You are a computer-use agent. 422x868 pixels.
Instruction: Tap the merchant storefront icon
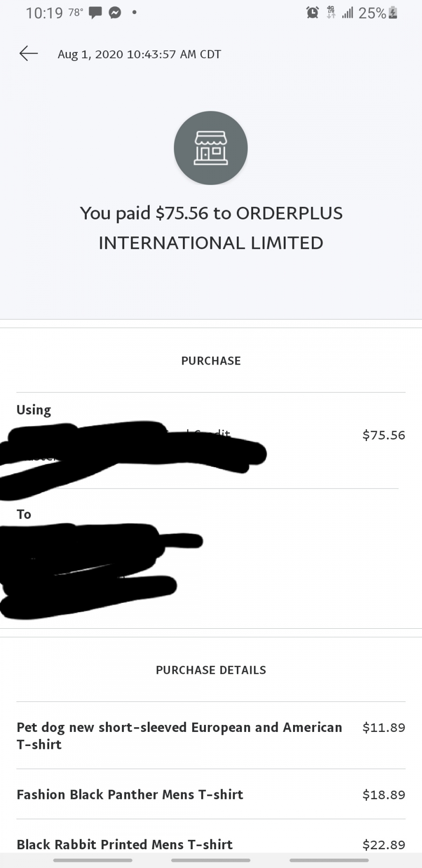click(x=211, y=148)
